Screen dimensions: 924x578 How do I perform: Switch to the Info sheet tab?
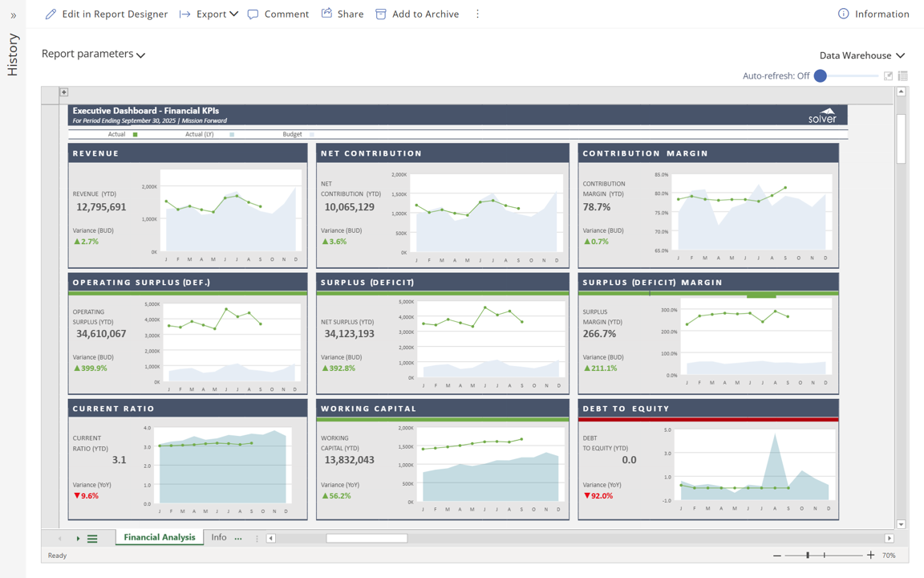(x=218, y=538)
